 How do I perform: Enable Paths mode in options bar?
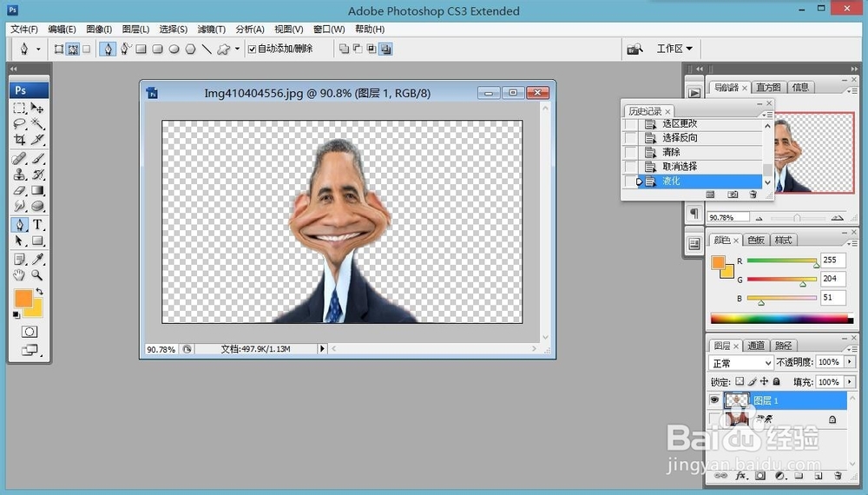click(x=73, y=49)
